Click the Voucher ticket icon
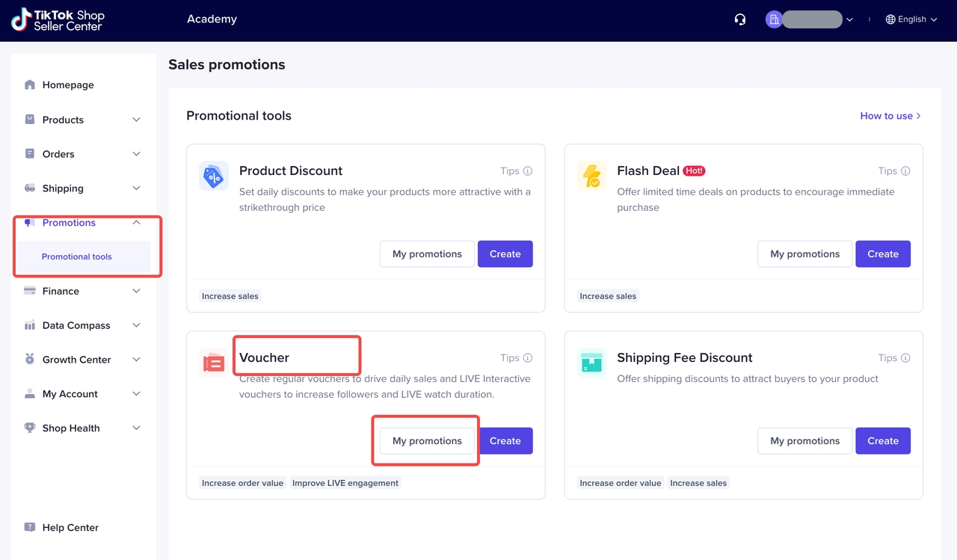The height and width of the screenshot is (560, 957). pos(214,363)
